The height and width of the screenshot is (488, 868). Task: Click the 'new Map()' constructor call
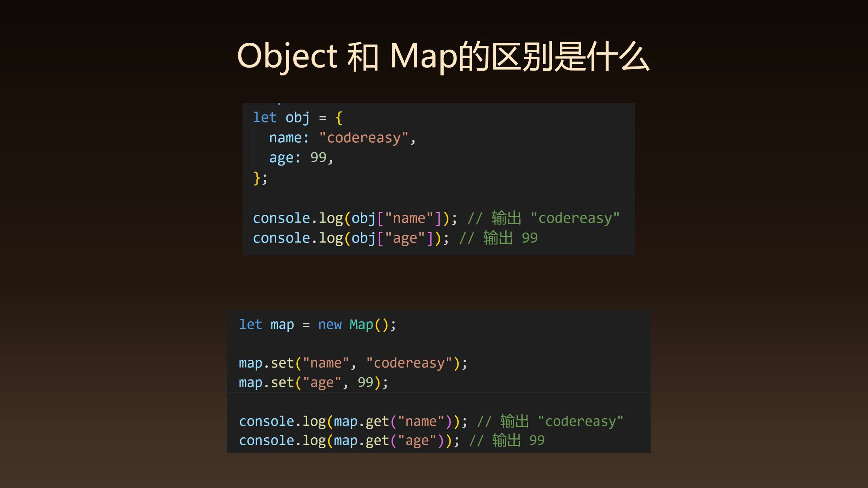[358, 324]
